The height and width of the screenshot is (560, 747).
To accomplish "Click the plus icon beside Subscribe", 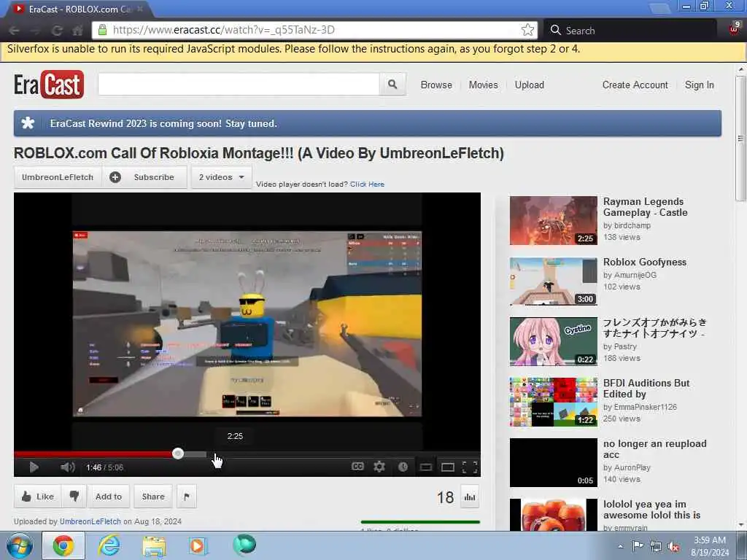I will [x=115, y=177].
